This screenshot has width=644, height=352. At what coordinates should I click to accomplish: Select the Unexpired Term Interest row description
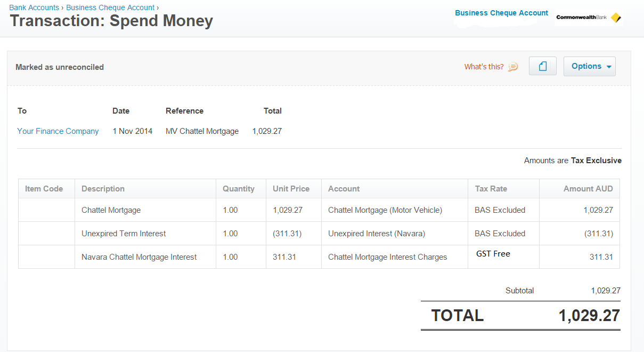click(124, 234)
